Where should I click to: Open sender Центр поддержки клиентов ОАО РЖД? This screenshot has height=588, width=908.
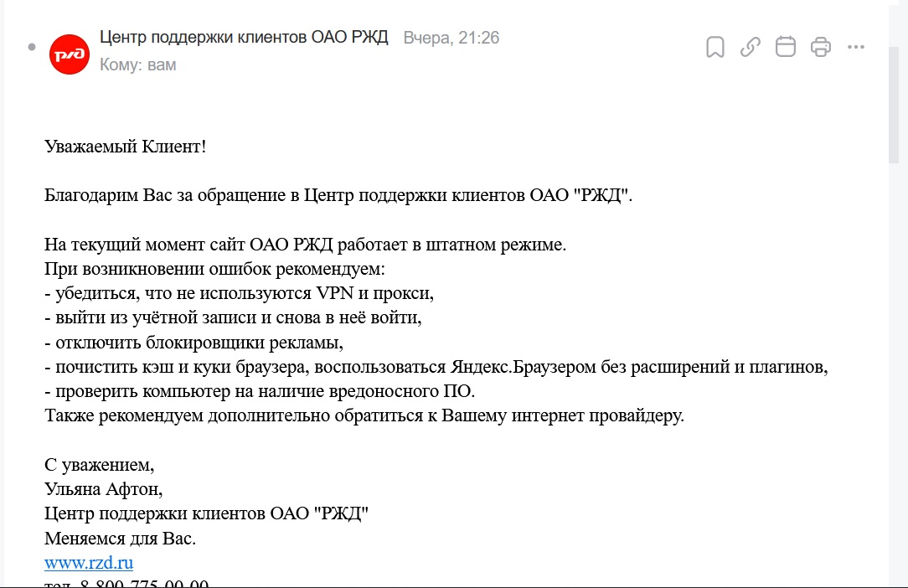tap(244, 38)
